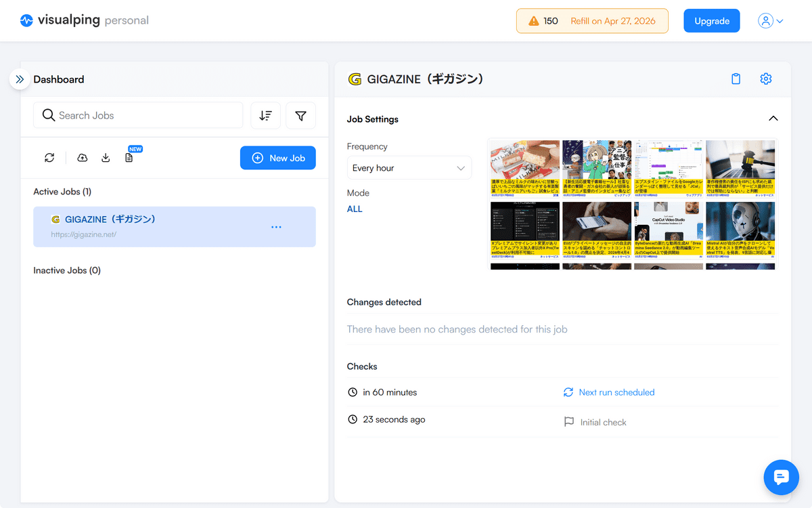Click the clipboard icon beside GIGAZINE title
The image size is (812, 508).
coord(736,79)
